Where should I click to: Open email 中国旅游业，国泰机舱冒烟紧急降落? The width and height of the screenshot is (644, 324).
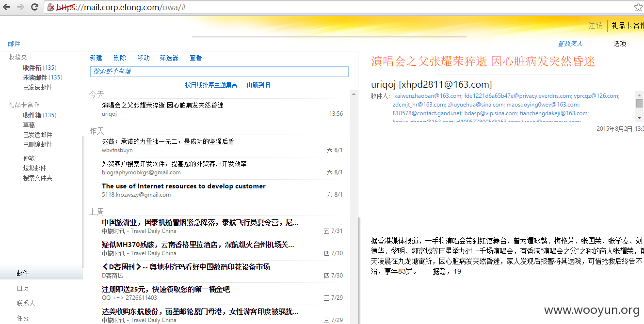[x=219, y=227]
